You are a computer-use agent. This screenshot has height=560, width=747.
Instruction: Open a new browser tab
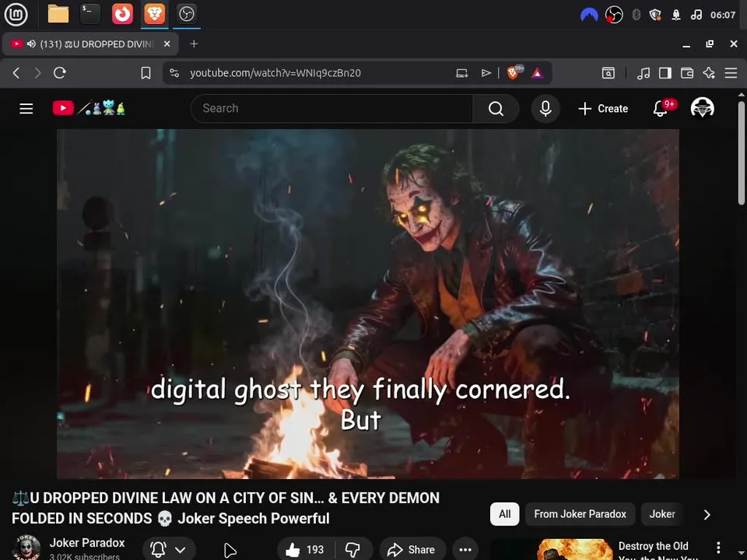tap(194, 44)
